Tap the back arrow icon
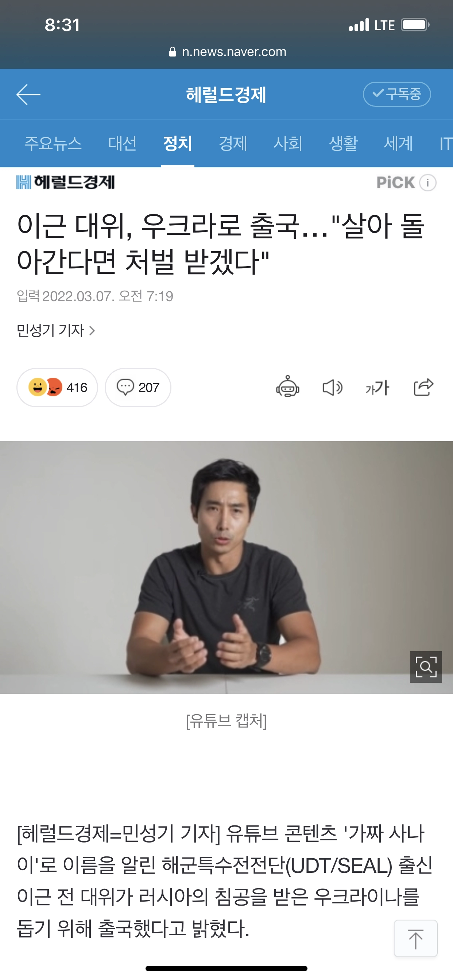 point(28,95)
